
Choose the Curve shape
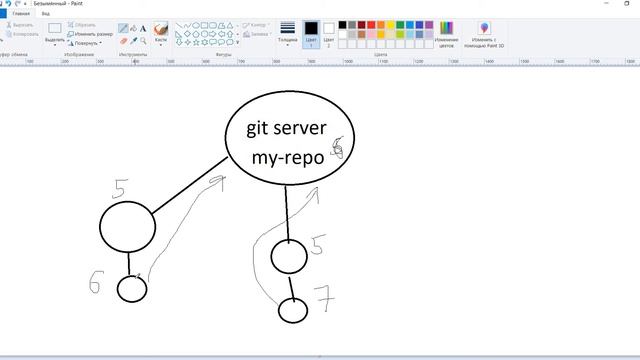pos(187,25)
